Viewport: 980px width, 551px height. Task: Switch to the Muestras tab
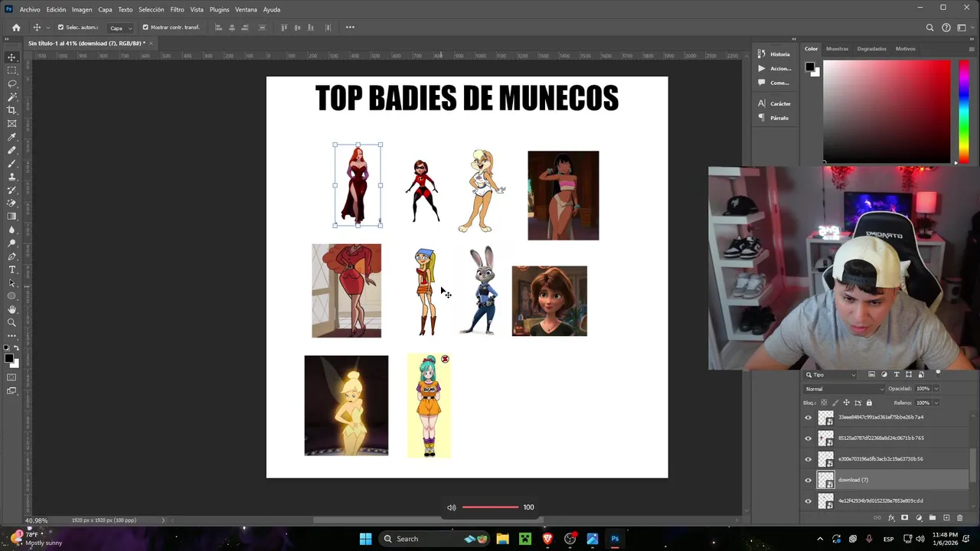(x=837, y=49)
